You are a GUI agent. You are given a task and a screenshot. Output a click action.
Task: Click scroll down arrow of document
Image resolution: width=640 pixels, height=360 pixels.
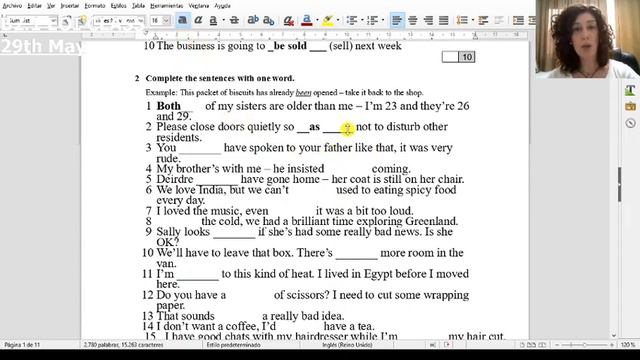(x=614, y=336)
